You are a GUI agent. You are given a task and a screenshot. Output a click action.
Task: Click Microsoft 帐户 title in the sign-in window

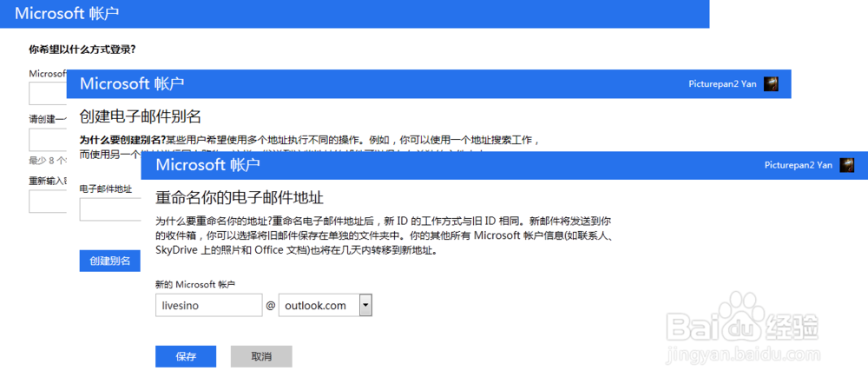pyautogui.click(x=67, y=13)
